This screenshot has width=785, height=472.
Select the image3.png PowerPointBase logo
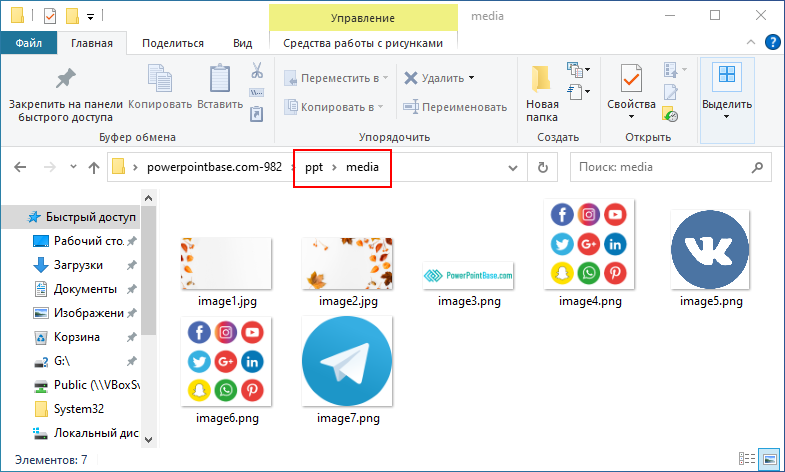pyautogui.click(x=468, y=275)
